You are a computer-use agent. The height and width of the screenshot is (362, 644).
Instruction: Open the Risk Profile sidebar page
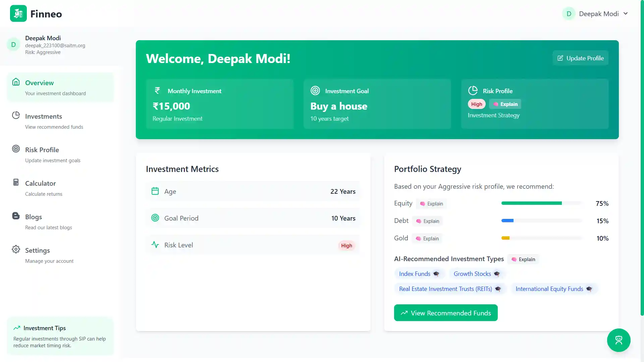click(60, 155)
